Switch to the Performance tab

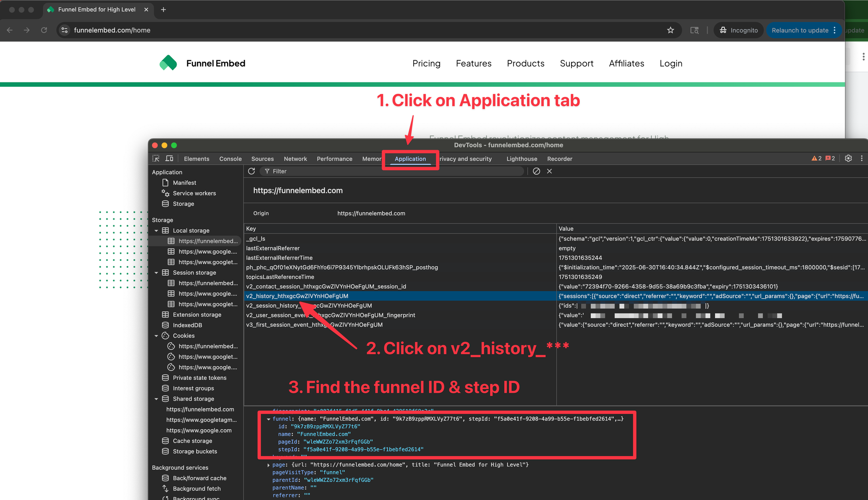[335, 158]
